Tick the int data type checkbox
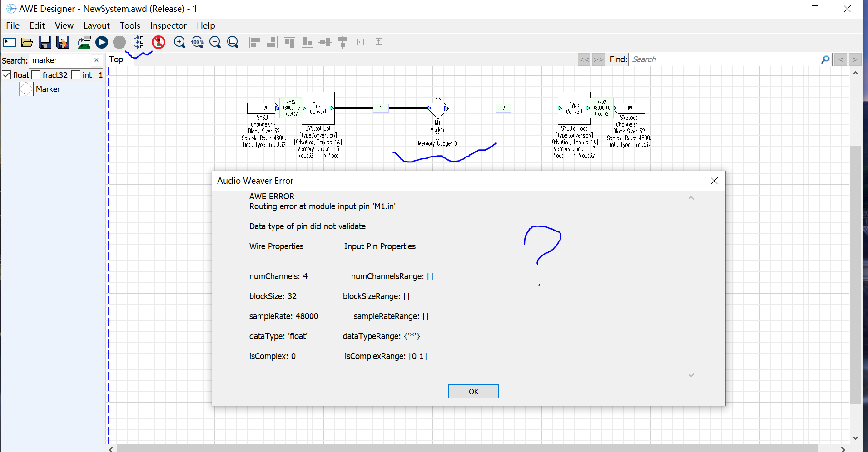Viewport: 868px width, 452px height. click(x=76, y=75)
